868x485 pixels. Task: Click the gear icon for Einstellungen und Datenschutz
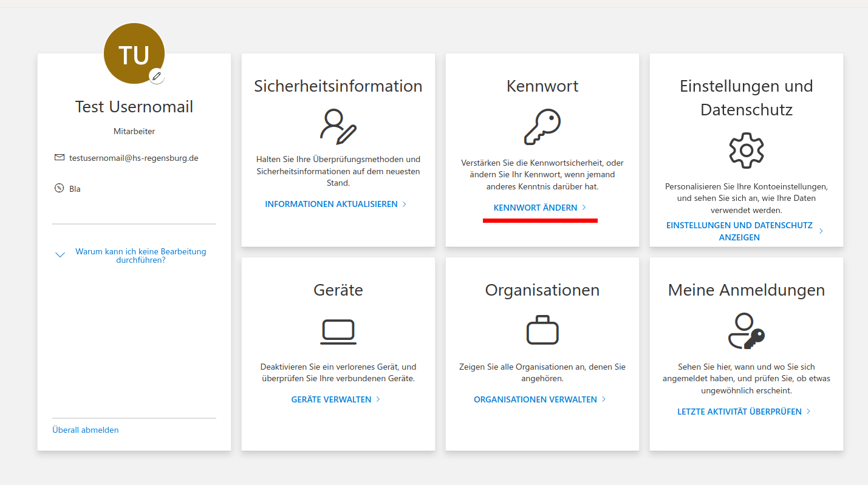pyautogui.click(x=746, y=150)
